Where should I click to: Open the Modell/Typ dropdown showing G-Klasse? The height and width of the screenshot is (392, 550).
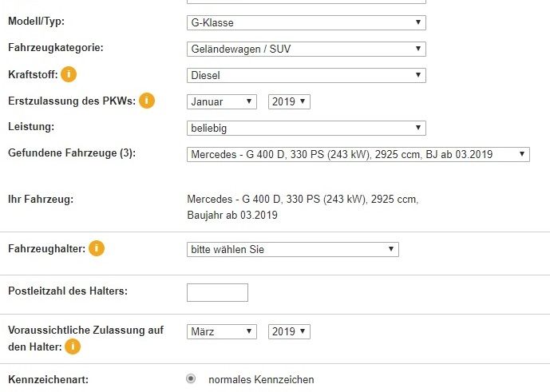click(306, 23)
